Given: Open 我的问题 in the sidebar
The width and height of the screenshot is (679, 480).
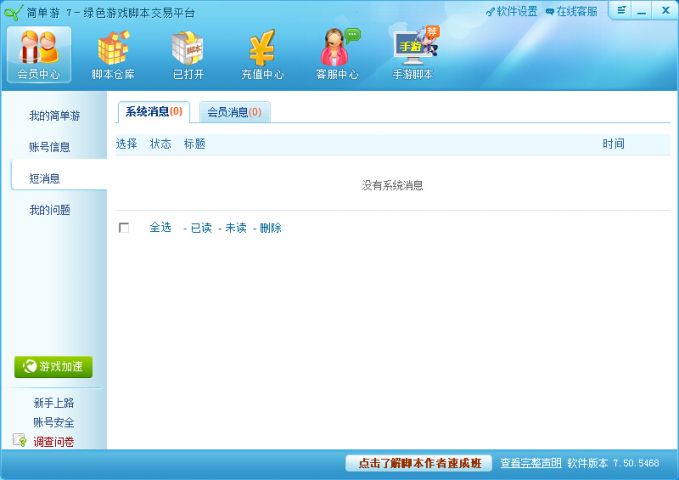Looking at the screenshot, I should tap(50, 210).
